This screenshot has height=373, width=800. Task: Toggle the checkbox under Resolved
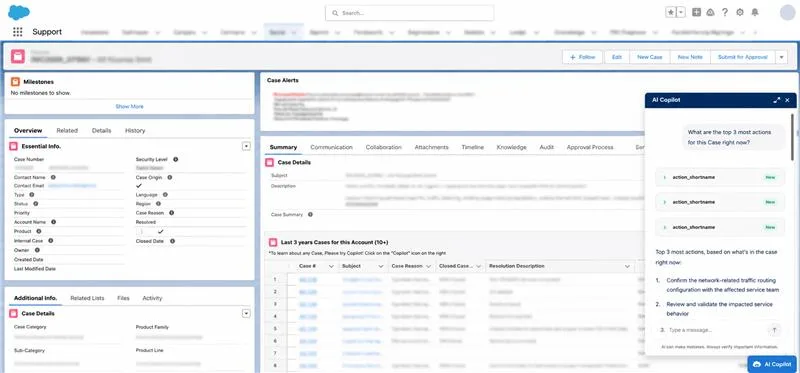pos(160,231)
